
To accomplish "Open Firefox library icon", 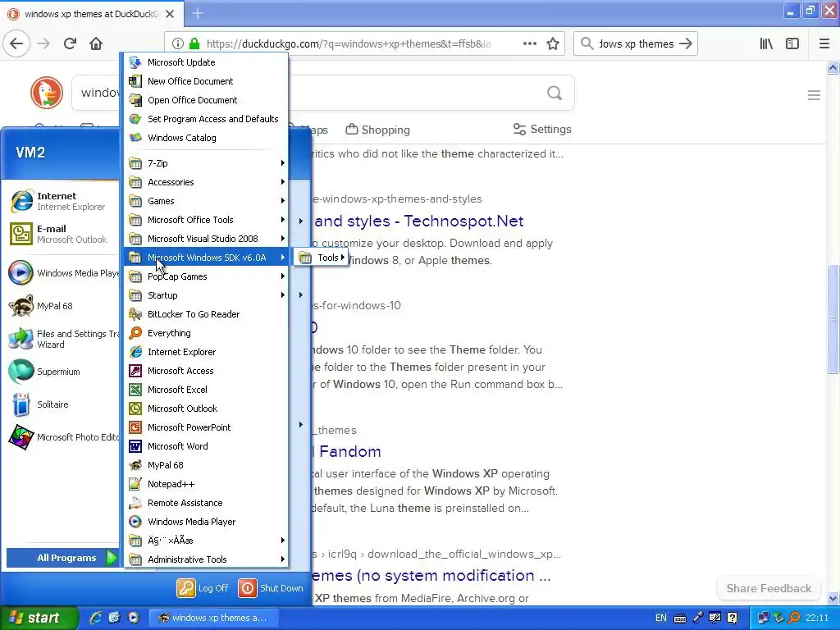I will [x=766, y=43].
